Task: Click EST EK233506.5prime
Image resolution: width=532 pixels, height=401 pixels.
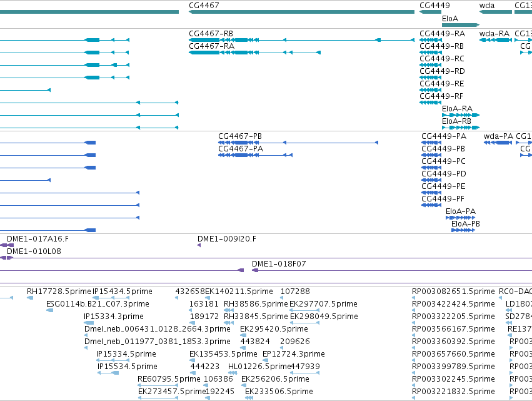Action: click(x=249, y=398)
